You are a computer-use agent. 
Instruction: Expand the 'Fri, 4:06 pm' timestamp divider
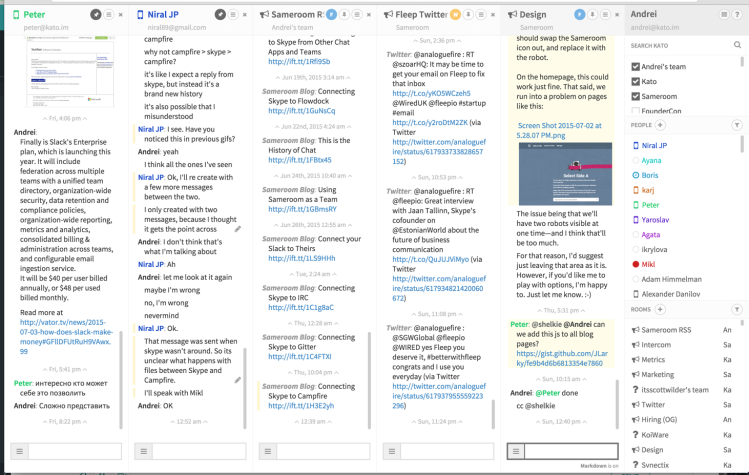[65, 118]
